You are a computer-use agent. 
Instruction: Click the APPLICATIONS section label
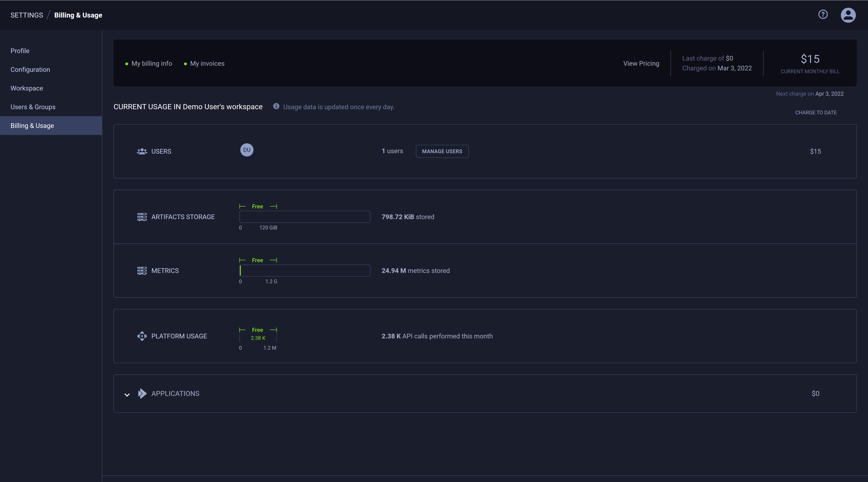[x=175, y=393]
